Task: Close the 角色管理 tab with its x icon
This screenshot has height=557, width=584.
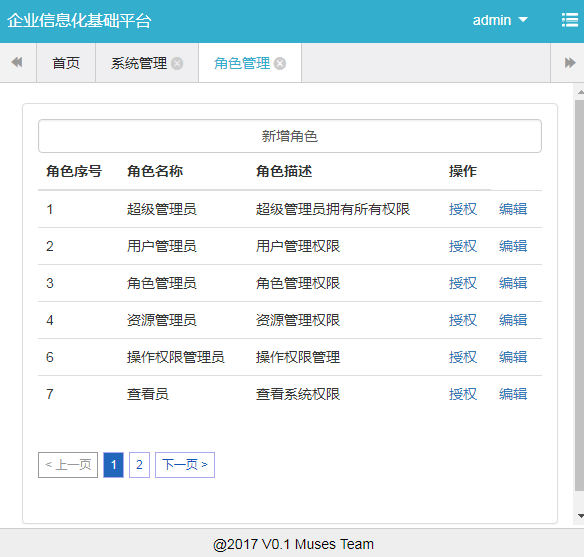Action: pos(280,64)
